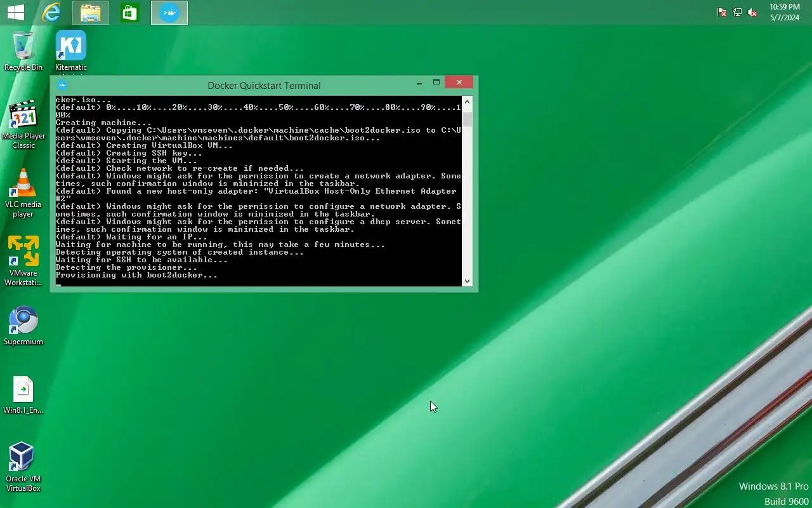Viewport: 812px width, 508px height.
Task: Open the Recycle Bin desktop icon
Action: point(23,51)
